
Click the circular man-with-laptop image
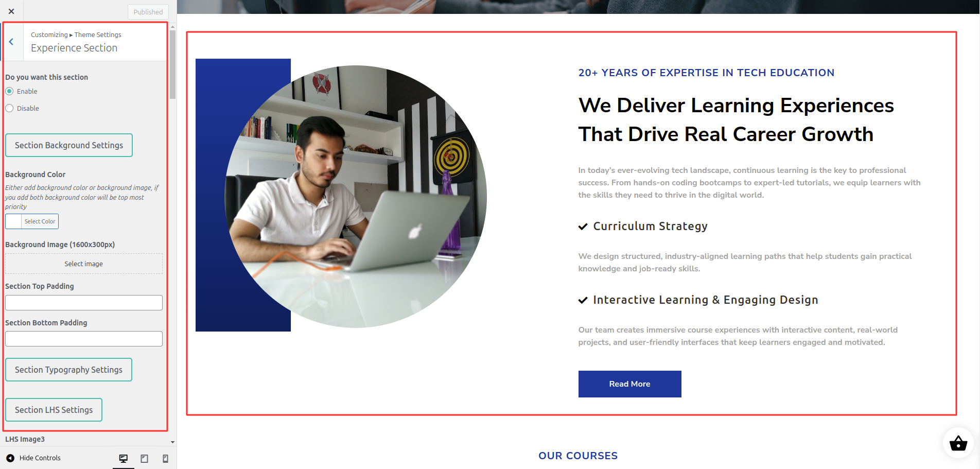click(x=356, y=196)
